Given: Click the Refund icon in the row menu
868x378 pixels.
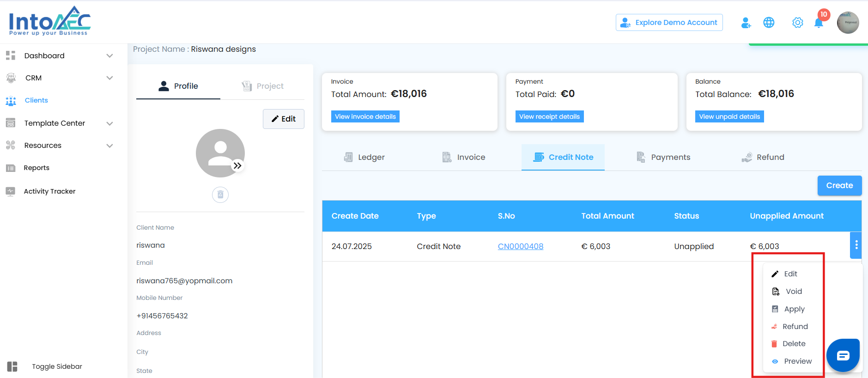Looking at the screenshot, I should (x=774, y=327).
